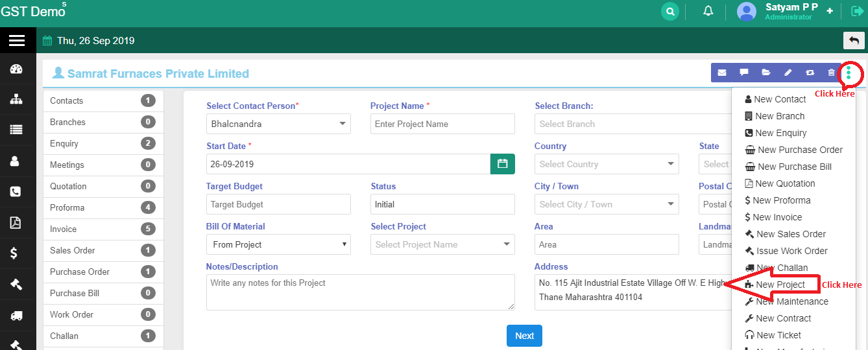Edit company with pencil toolbar icon
Screen dimensions: 868x350
pyautogui.click(x=788, y=73)
